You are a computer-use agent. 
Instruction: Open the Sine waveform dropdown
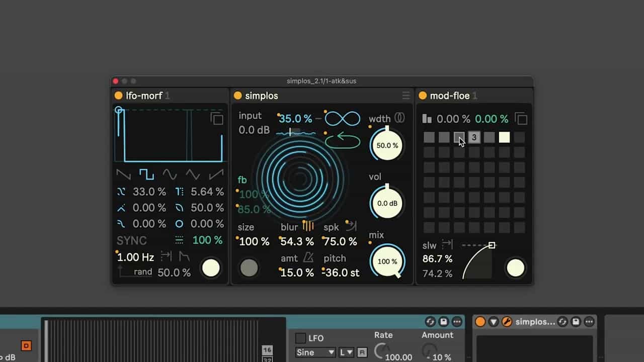315,352
